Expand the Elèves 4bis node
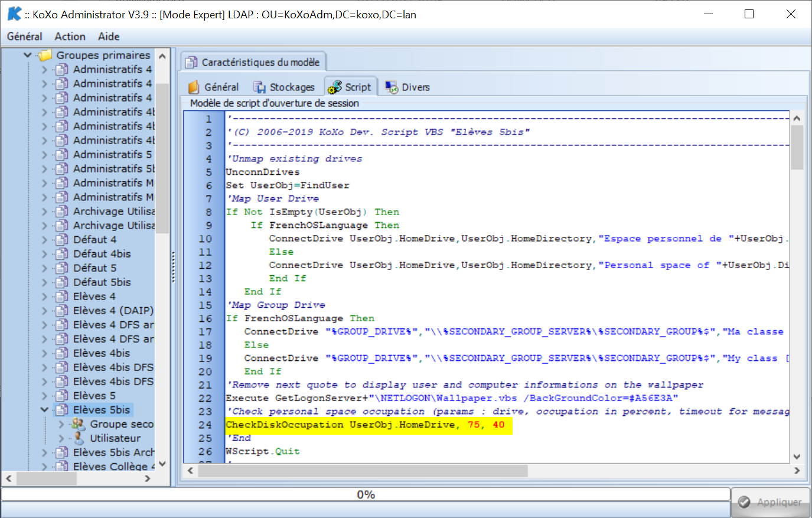This screenshot has width=812, height=518. click(x=44, y=353)
